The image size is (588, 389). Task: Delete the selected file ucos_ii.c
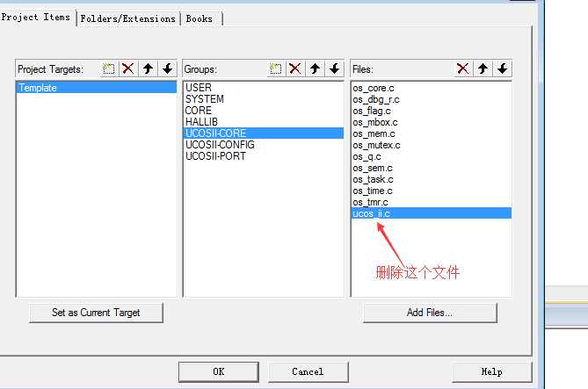462,69
